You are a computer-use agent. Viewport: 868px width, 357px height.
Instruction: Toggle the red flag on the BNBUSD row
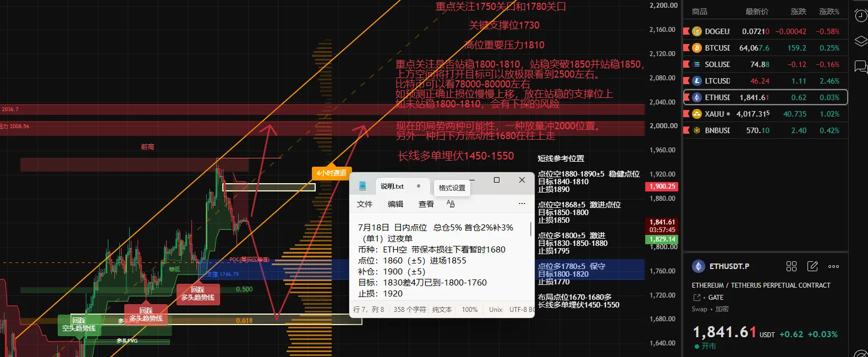pyautogui.click(x=686, y=130)
